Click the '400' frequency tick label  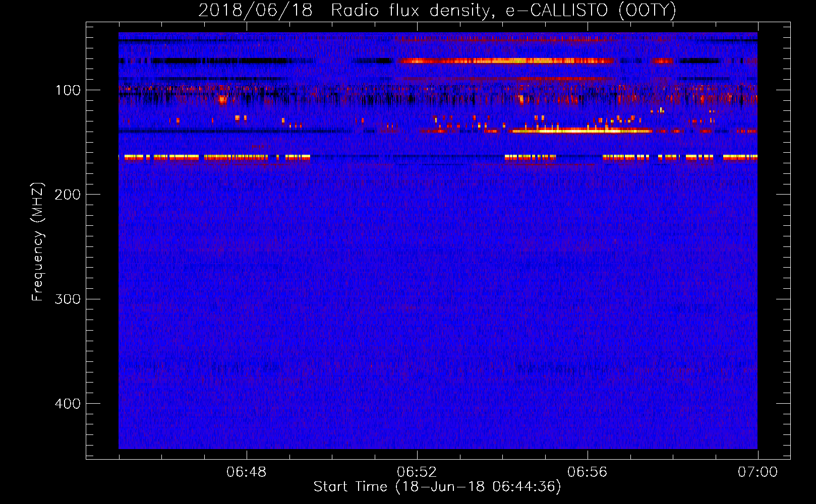coord(68,404)
